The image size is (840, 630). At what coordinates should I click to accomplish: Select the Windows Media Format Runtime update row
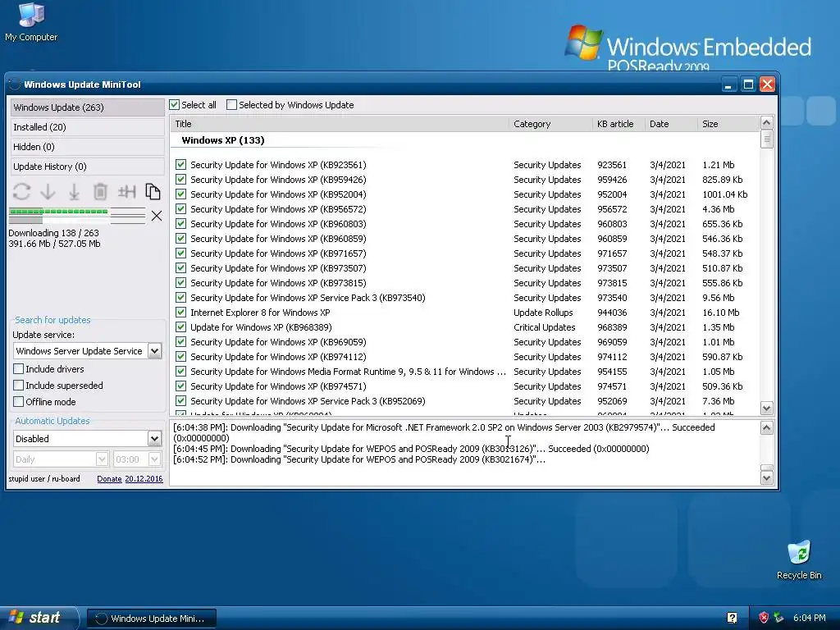point(465,372)
